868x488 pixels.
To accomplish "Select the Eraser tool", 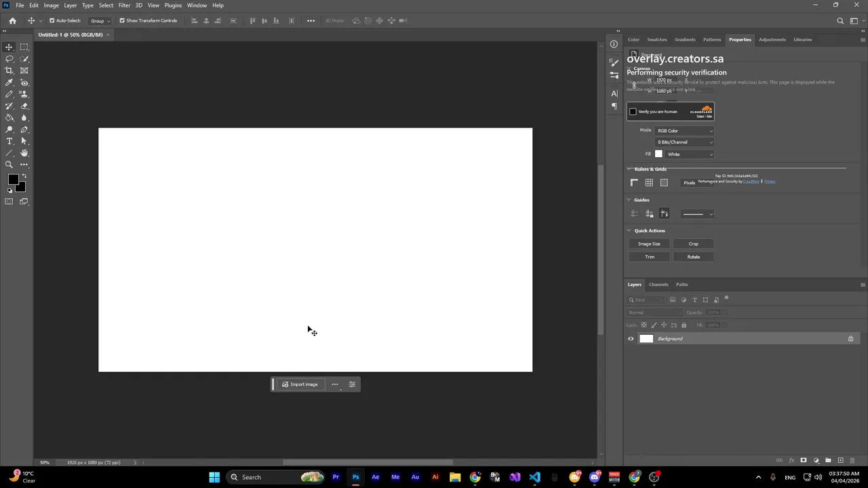I will 24,106.
